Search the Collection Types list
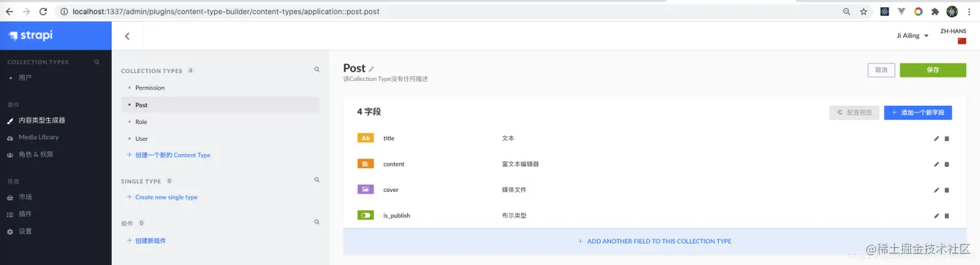This screenshot has height=265, width=980. pyautogui.click(x=317, y=69)
